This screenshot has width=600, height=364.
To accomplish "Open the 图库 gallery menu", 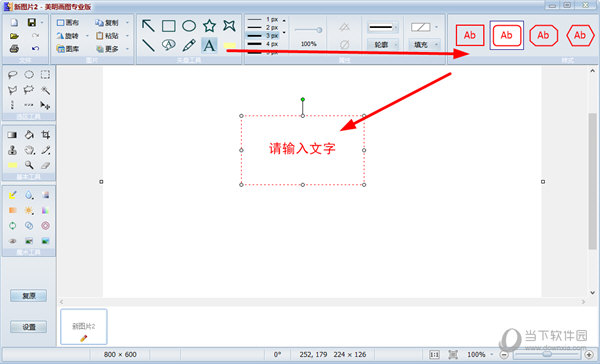I will pyautogui.click(x=68, y=49).
